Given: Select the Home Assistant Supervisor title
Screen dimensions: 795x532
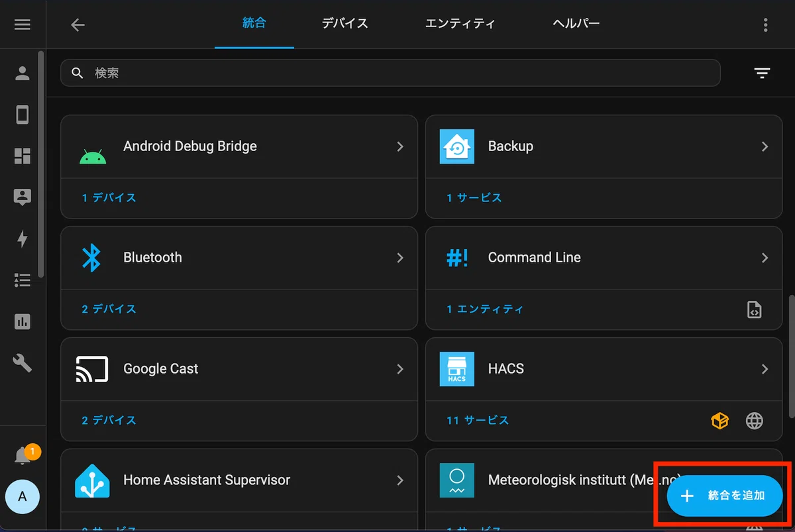Looking at the screenshot, I should pyautogui.click(x=207, y=480).
